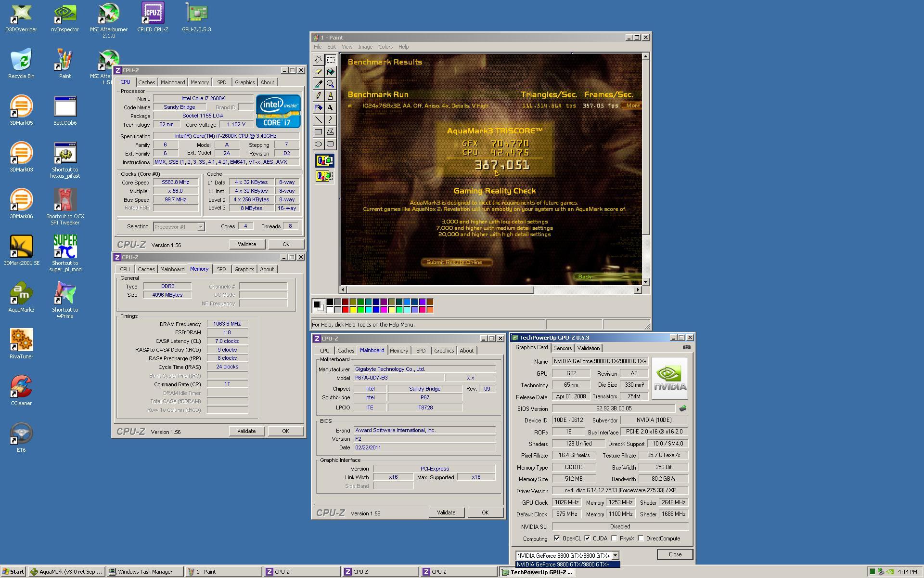Image resolution: width=924 pixels, height=578 pixels.
Task: Open the GPU selector dropdown arrow in GPU-Z
Action: [x=615, y=556]
